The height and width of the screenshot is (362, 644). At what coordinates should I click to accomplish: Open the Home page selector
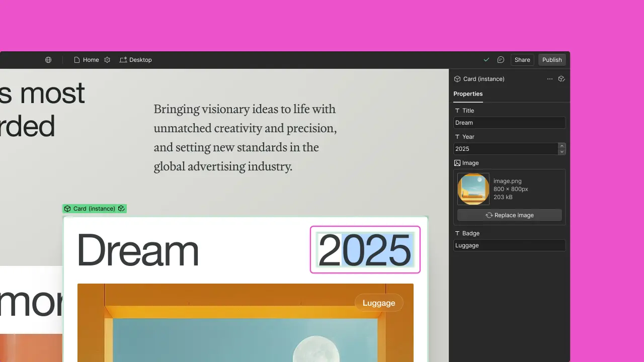(87, 60)
